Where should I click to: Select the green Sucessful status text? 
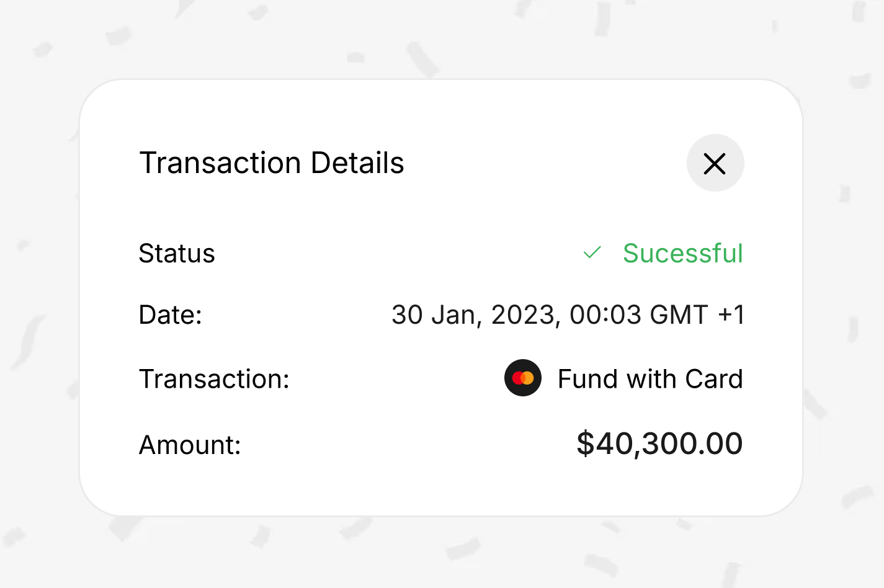(x=682, y=253)
